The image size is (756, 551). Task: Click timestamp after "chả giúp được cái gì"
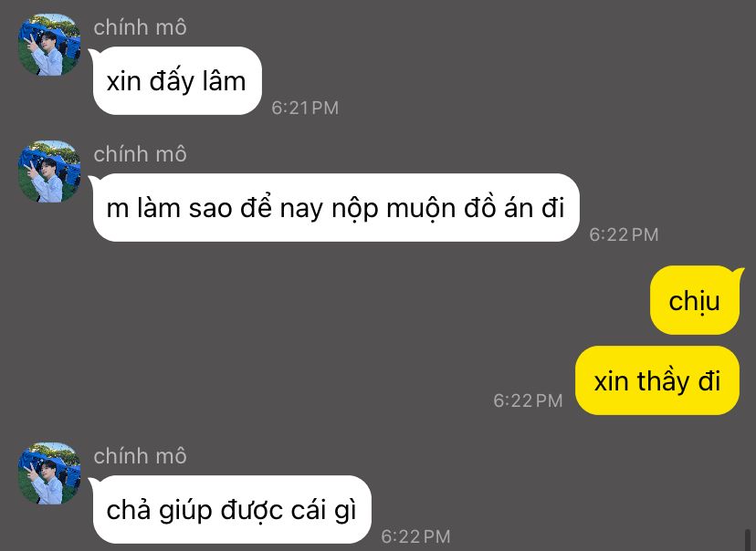click(x=415, y=536)
